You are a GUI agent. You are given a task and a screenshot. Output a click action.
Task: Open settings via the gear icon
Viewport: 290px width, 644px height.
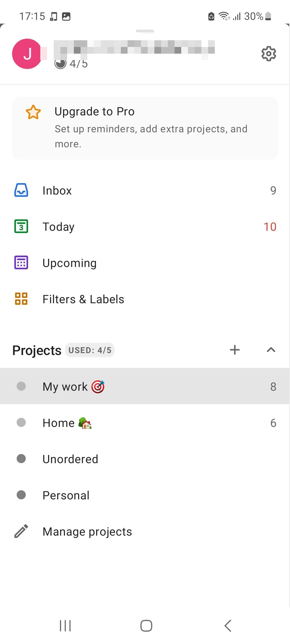tap(269, 54)
